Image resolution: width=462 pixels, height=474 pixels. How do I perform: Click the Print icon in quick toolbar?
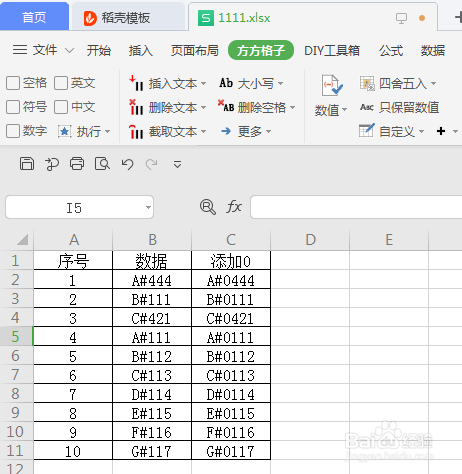[x=77, y=164]
